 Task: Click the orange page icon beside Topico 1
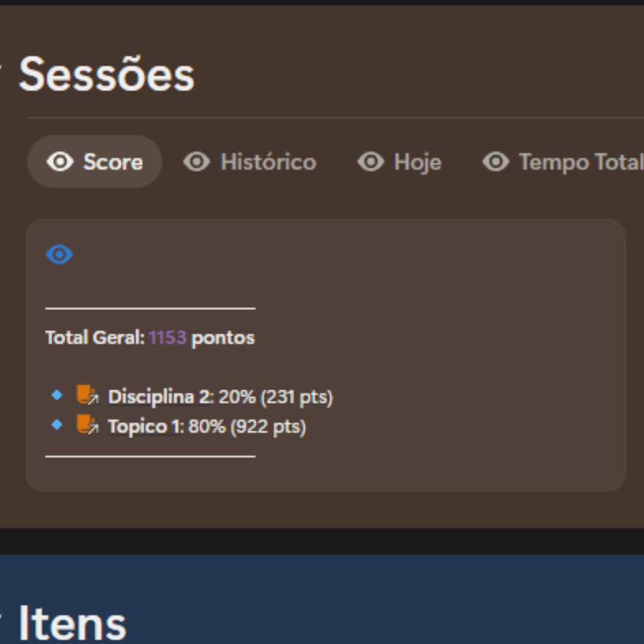[87, 425]
